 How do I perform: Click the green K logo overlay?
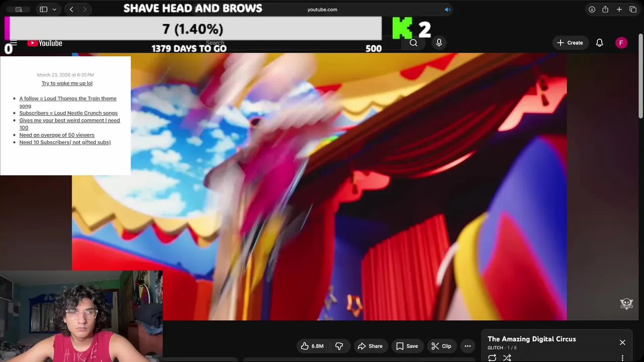[x=403, y=28]
